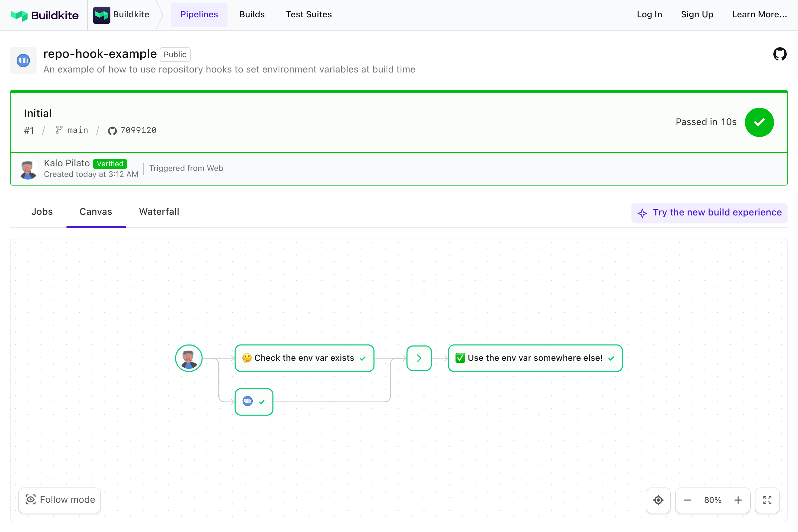Click the green passed checkmark circle

[759, 122]
